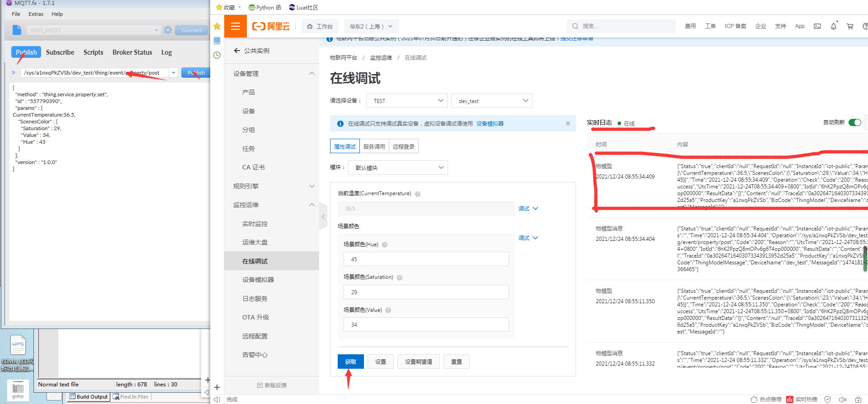Click the mute speaker icon in status bar
The height and width of the screenshot is (404, 868).
click(x=843, y=399)
